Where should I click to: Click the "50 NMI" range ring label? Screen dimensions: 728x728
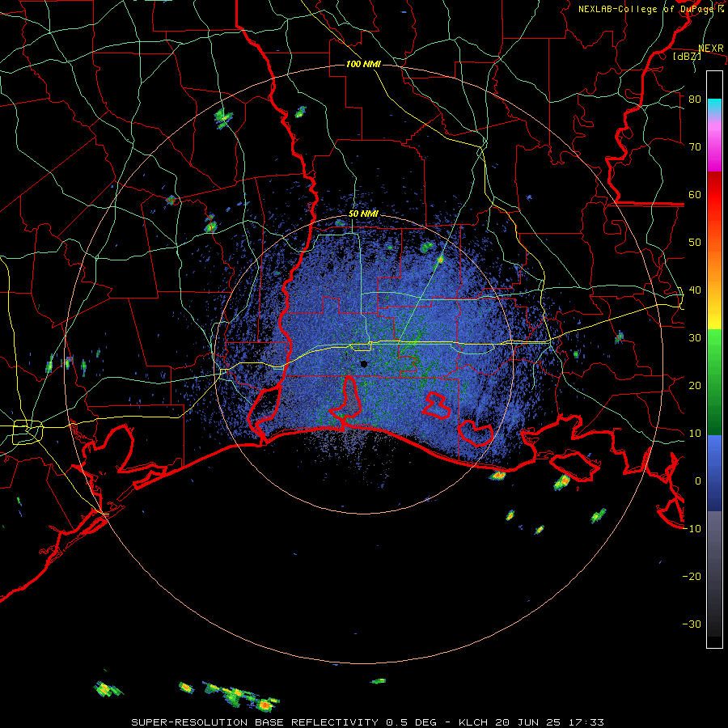pos(363,214)
